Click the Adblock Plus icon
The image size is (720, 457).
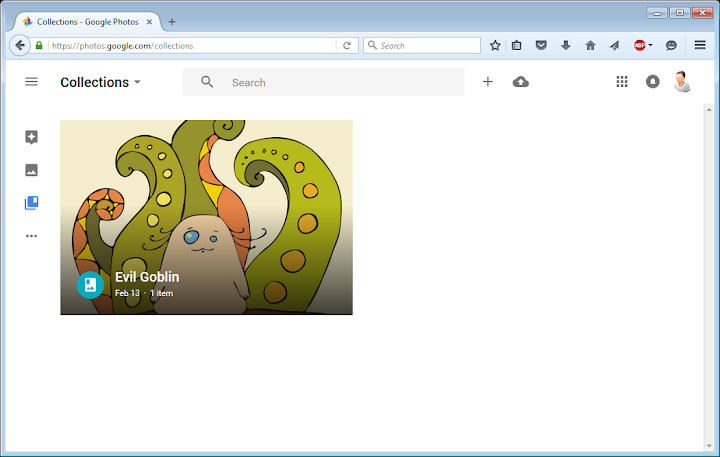640,45
